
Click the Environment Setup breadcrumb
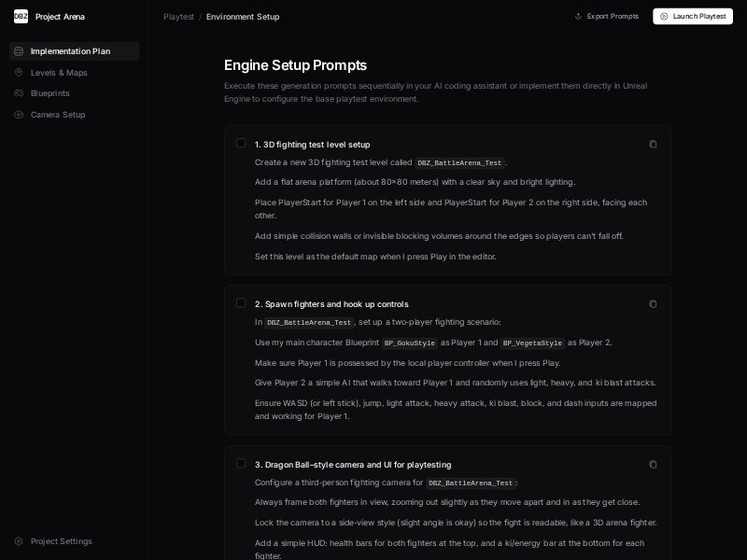point(243,17)
